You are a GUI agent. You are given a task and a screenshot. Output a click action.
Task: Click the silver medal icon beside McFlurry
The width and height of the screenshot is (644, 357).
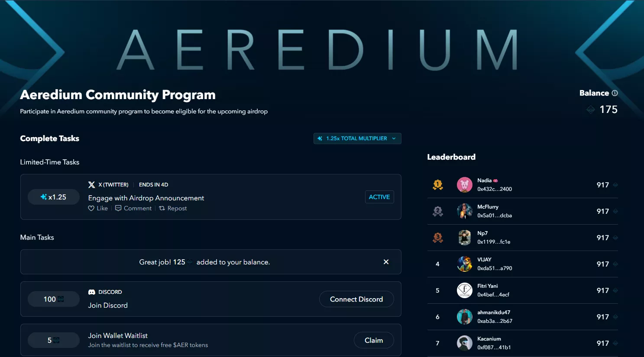tap(437, 211)
